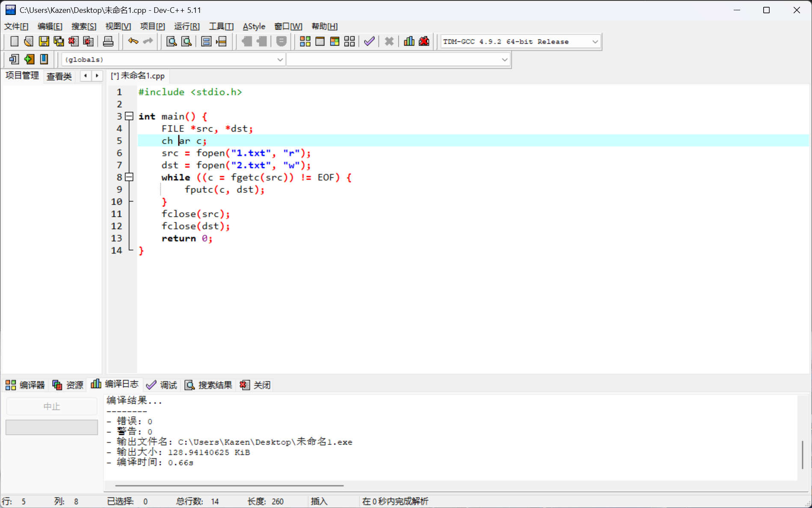Open the (globals) scope dropdown

tap(280, 59)
